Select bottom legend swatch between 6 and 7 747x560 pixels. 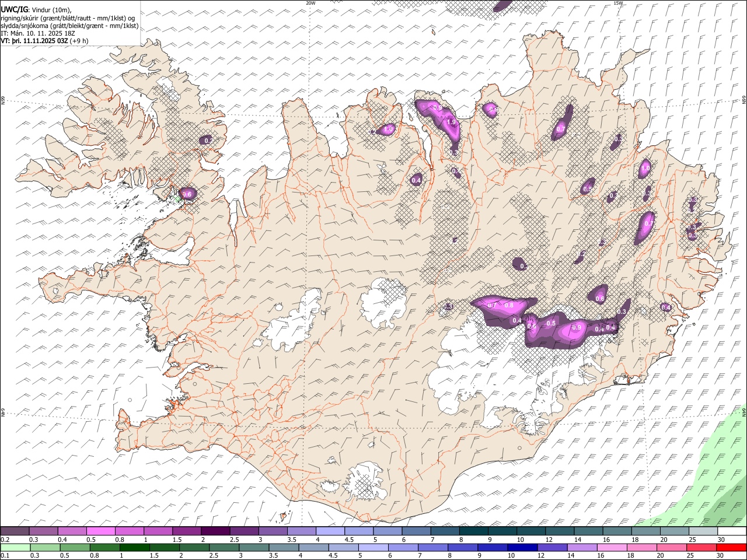tap(403, 548)
